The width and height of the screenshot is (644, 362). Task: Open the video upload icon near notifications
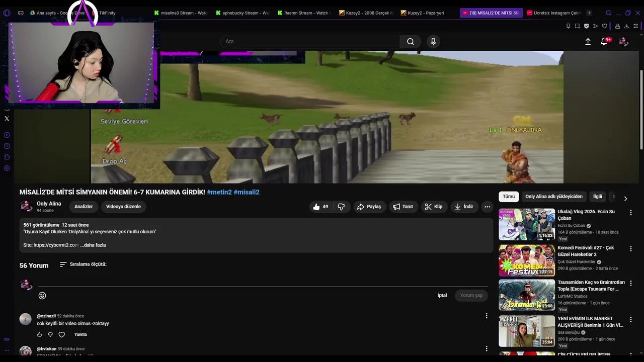[x=588, y=42]
